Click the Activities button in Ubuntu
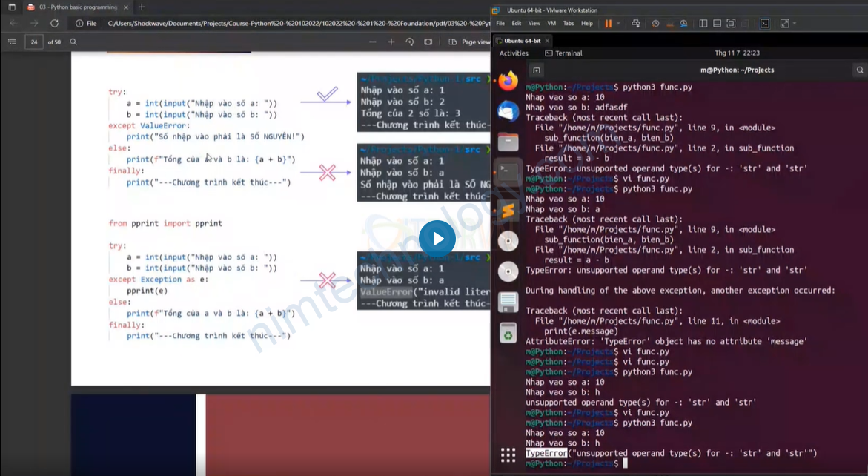868x476 pixels. (514, 53)
